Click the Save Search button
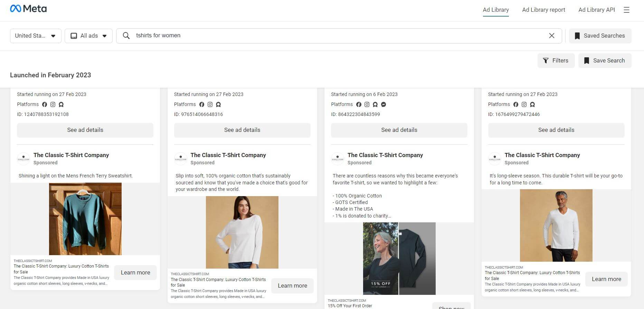This screenshot has width=644, height=309. click(605, 61)
